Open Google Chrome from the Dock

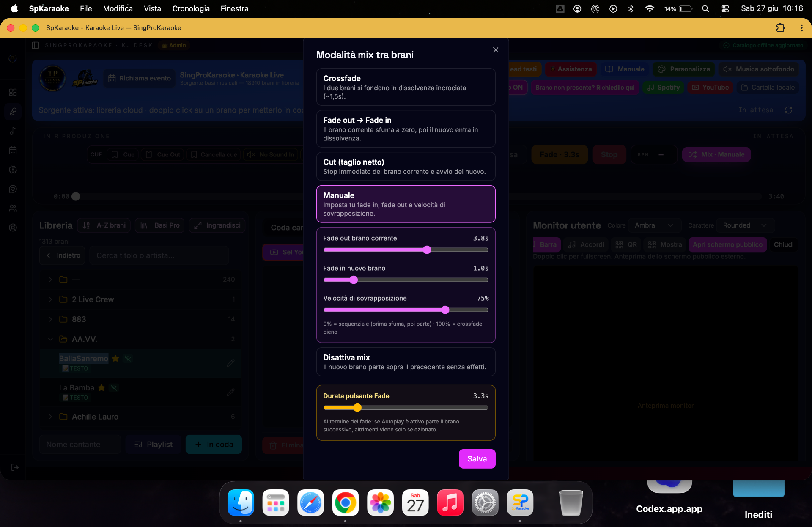[346, 503]
